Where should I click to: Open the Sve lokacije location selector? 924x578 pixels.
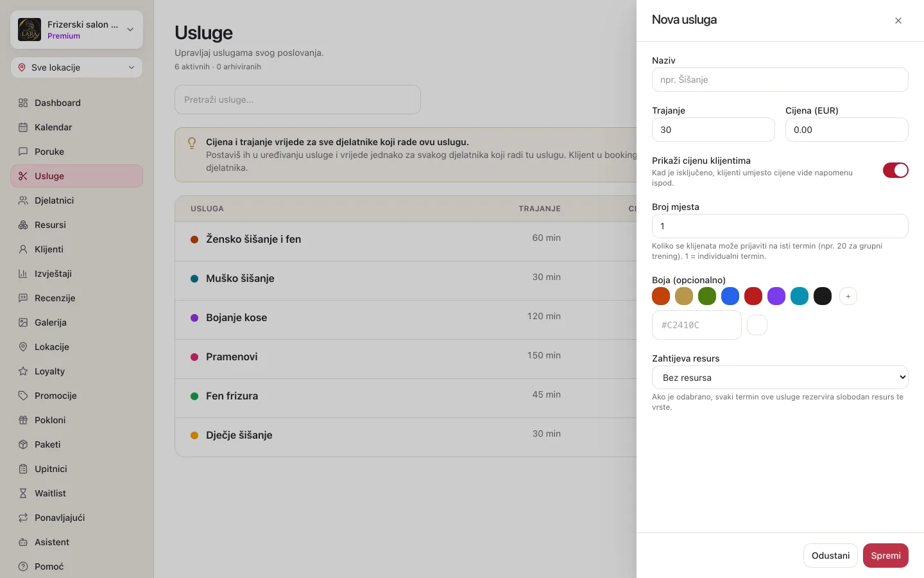(x=76, y=67)
